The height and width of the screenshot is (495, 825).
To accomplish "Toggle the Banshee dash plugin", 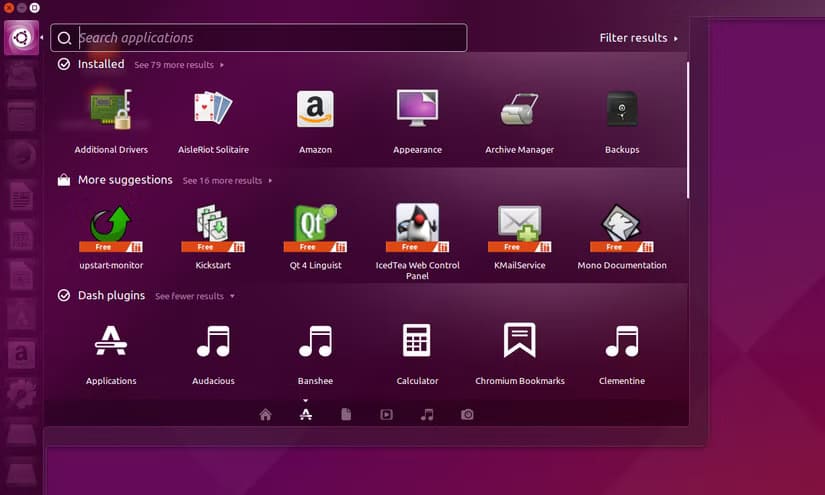I will pyautogui.click(x=315, y=342).
